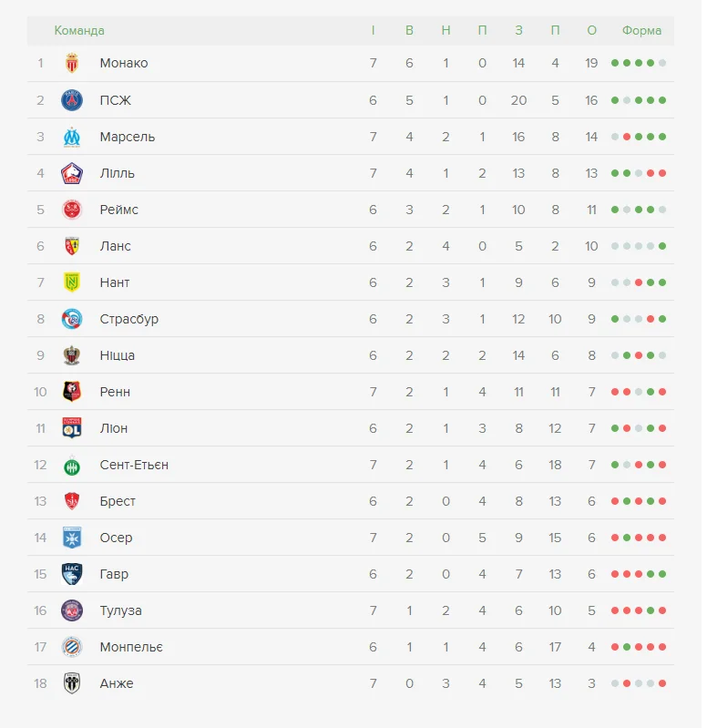Click the Le Havre HAC crest

(72, 574)
